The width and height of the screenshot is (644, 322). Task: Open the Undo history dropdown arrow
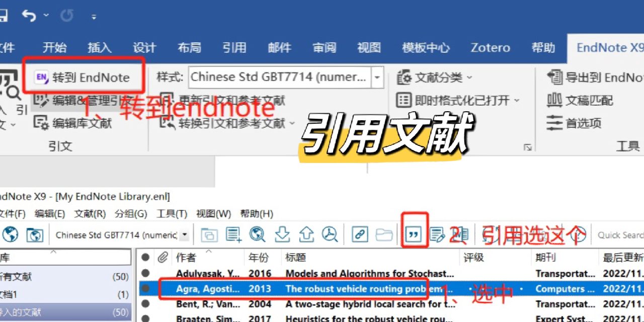(x=46, y=16)
